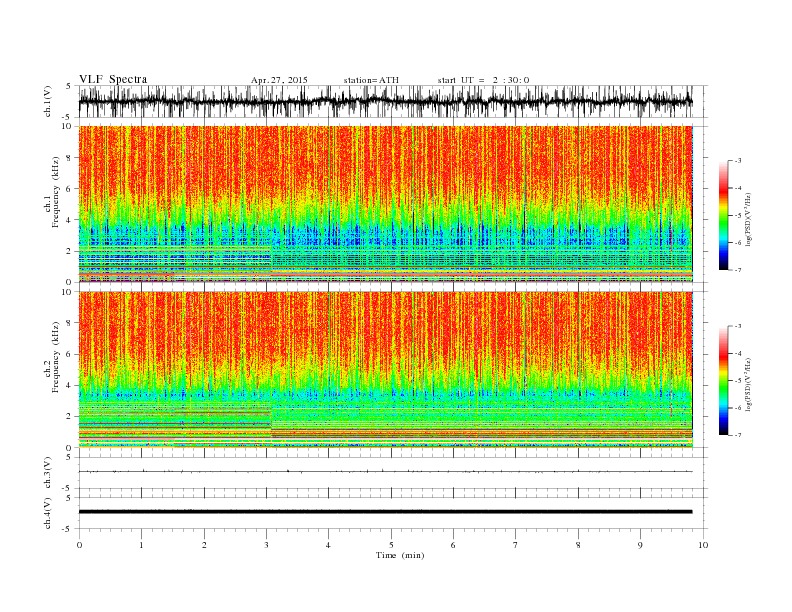792x612 pixels.
Task: Select the "ch.2 Frequency (kHz)" axis label
Action: (x=52, y=357)
